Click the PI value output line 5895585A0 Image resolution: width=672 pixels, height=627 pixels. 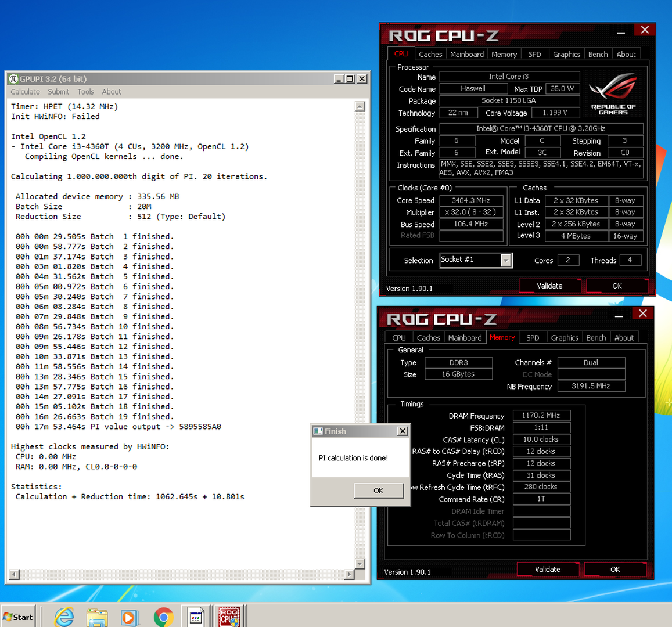click(118, 427)
